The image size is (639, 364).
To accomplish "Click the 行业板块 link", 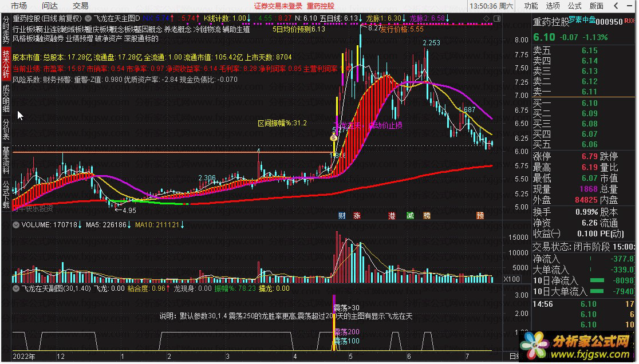I will click(23, 29).
